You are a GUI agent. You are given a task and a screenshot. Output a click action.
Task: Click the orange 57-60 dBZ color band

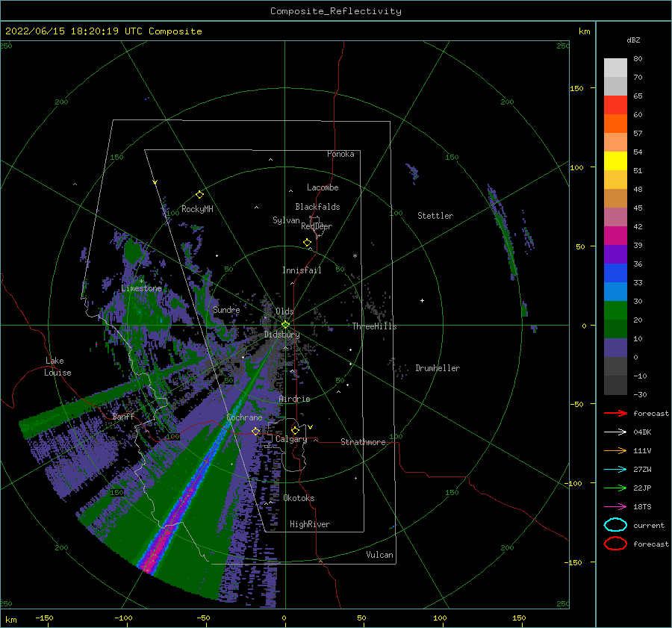(615, 124)
